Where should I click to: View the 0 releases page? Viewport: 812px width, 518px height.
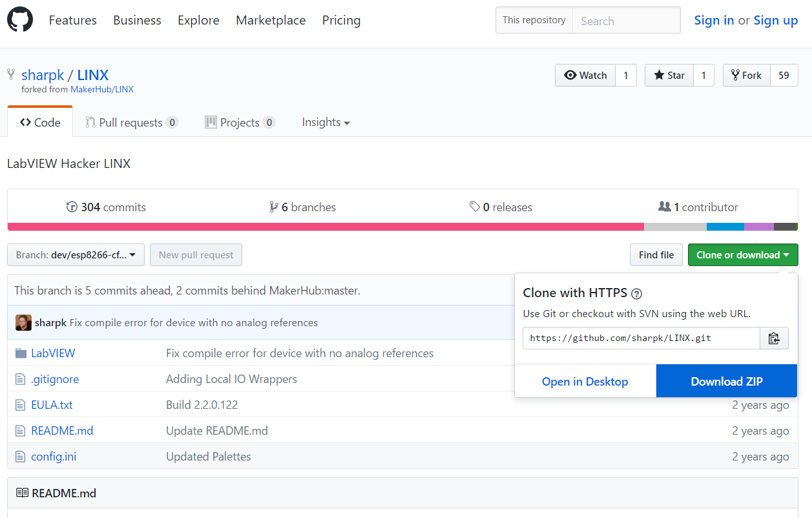(x=501, y=207)
